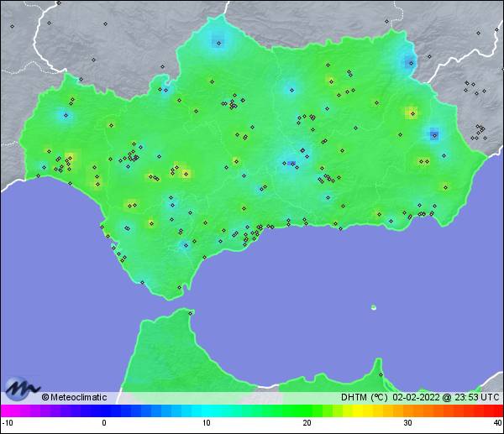Click the blue cold spot at the northern tip
The width and height of the screenshot is (504, 434).
click(218, 40)
